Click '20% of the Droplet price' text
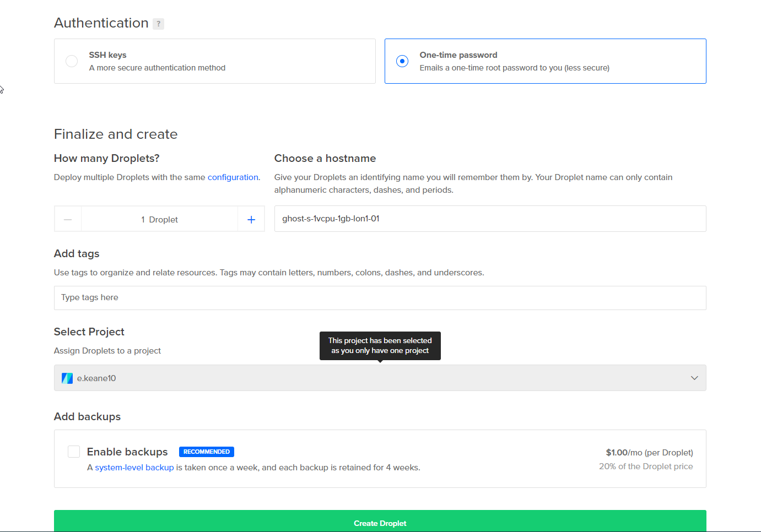Image resolution: width=761 pixels, height=532 pixels. 646,466
